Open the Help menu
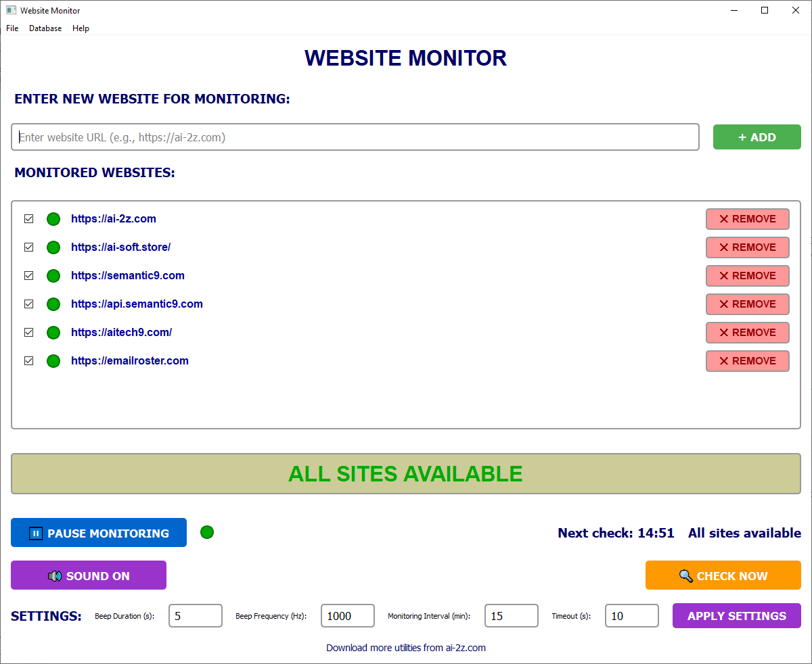 point(81,28)
